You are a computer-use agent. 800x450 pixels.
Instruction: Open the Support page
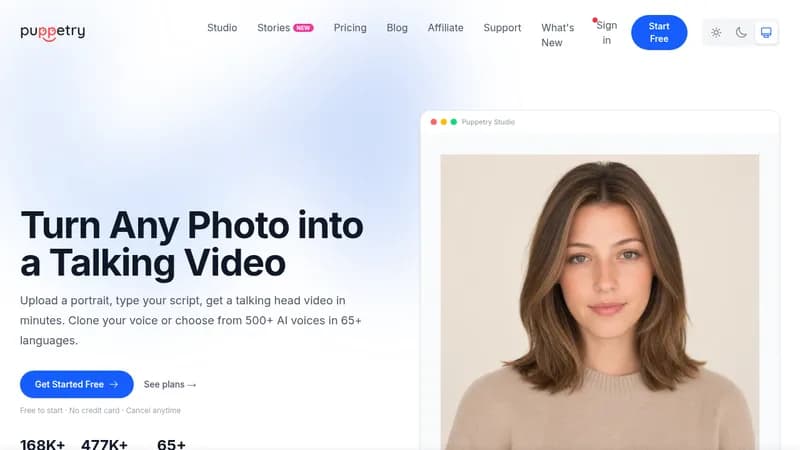click(502, 28)
